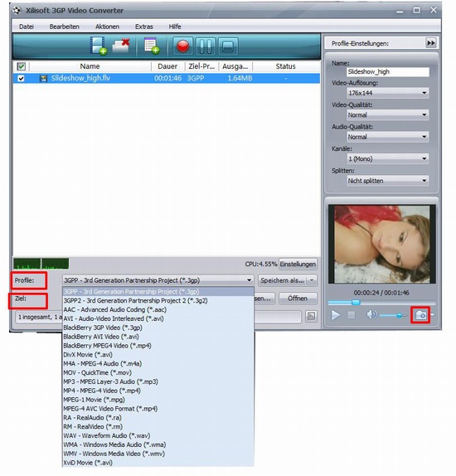The height and width of the screenshot is (476, 456).
Task: Select RM - RealVideo profile
Action: (158, 427)
